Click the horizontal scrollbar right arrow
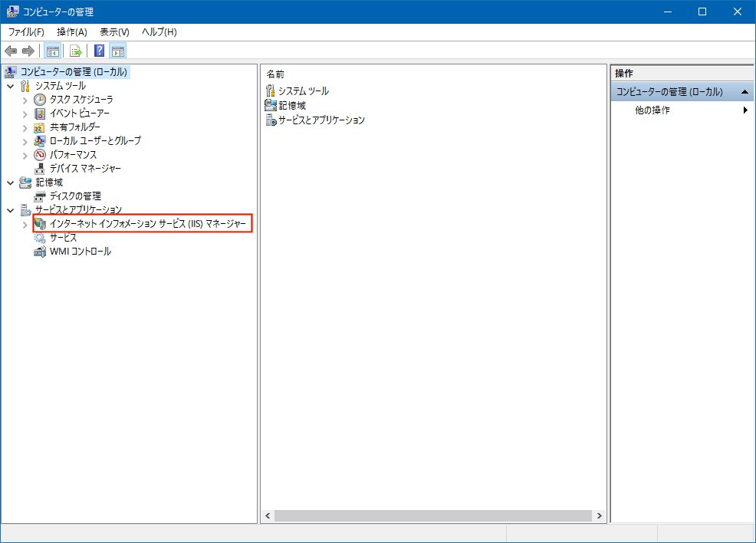756x543 pixels. (599, 516)
